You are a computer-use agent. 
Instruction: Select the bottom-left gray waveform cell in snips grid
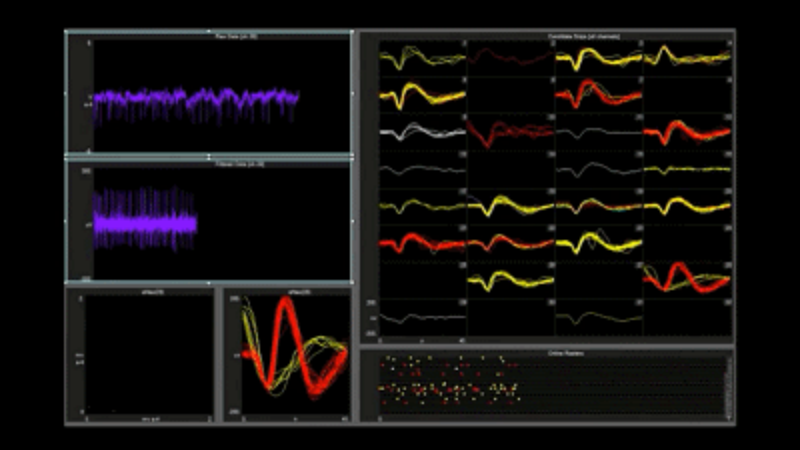coord(422,317)
